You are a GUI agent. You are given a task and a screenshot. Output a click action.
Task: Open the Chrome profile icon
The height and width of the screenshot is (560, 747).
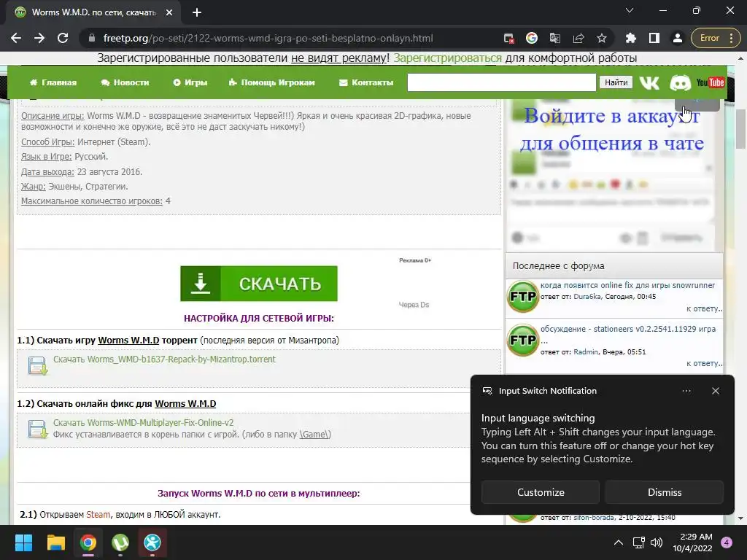point(678,38)
